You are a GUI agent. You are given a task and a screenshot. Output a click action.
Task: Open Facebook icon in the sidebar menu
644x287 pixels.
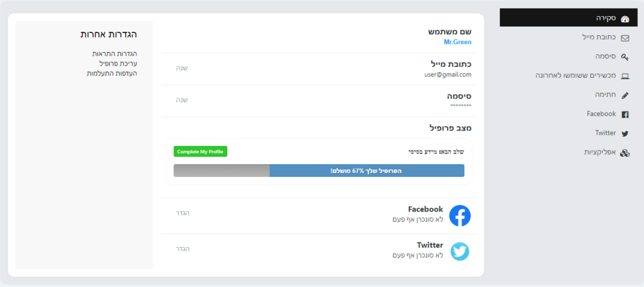point(624,115)
